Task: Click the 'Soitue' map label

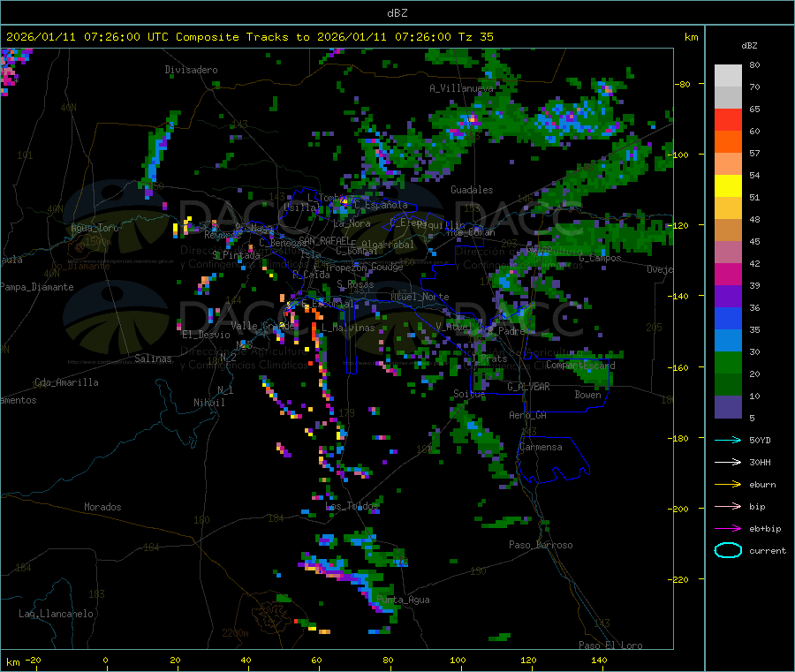Action: pyautogui.click(x=469, y=394)
